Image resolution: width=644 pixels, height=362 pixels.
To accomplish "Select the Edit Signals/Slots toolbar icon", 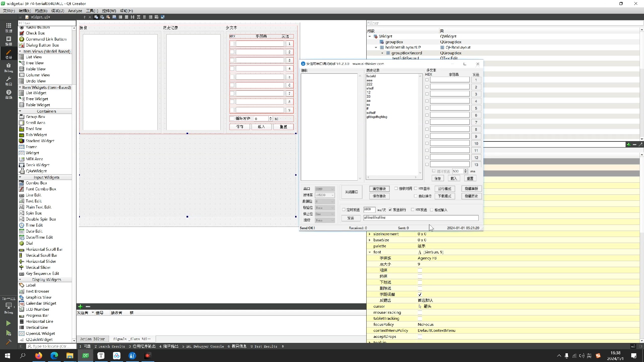I will (x=102, y=17).
